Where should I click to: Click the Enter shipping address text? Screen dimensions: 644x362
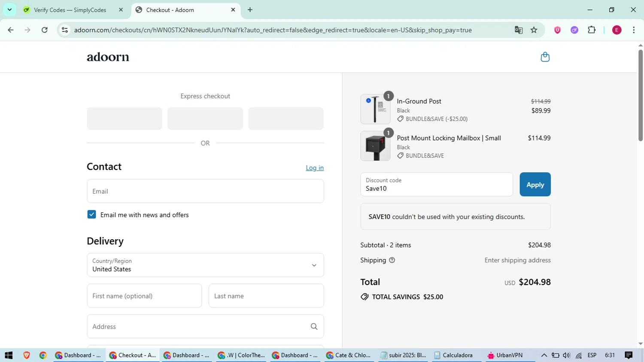coord(518,260)
